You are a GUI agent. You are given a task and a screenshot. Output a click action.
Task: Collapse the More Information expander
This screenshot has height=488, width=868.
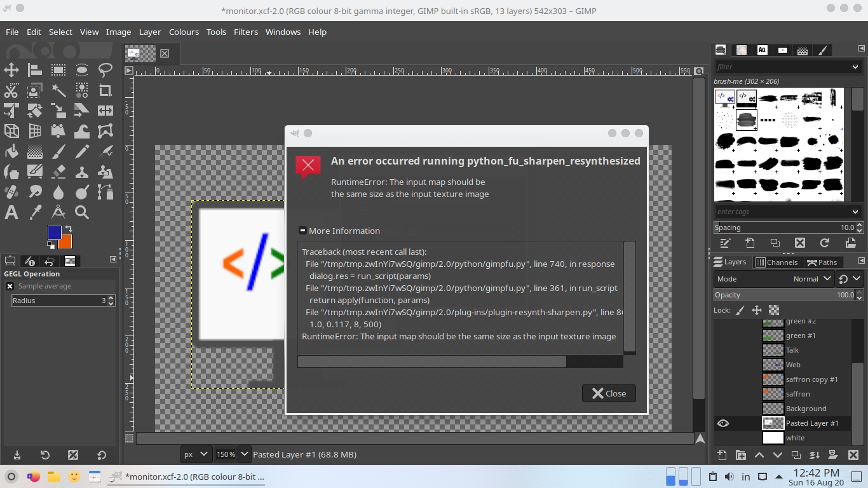[302, 231]
